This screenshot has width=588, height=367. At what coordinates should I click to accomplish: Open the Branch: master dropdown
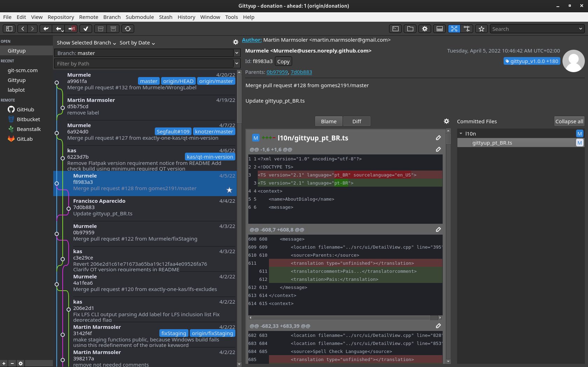[x=147, y=53]
